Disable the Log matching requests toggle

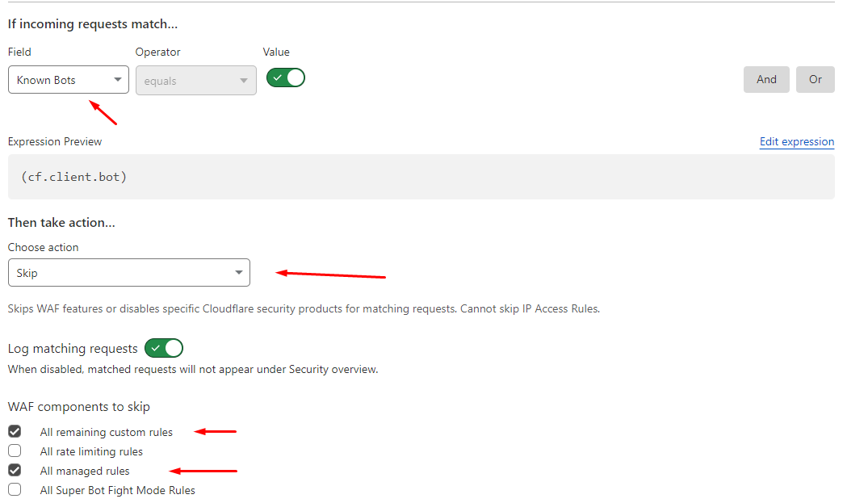pos(164,348)
